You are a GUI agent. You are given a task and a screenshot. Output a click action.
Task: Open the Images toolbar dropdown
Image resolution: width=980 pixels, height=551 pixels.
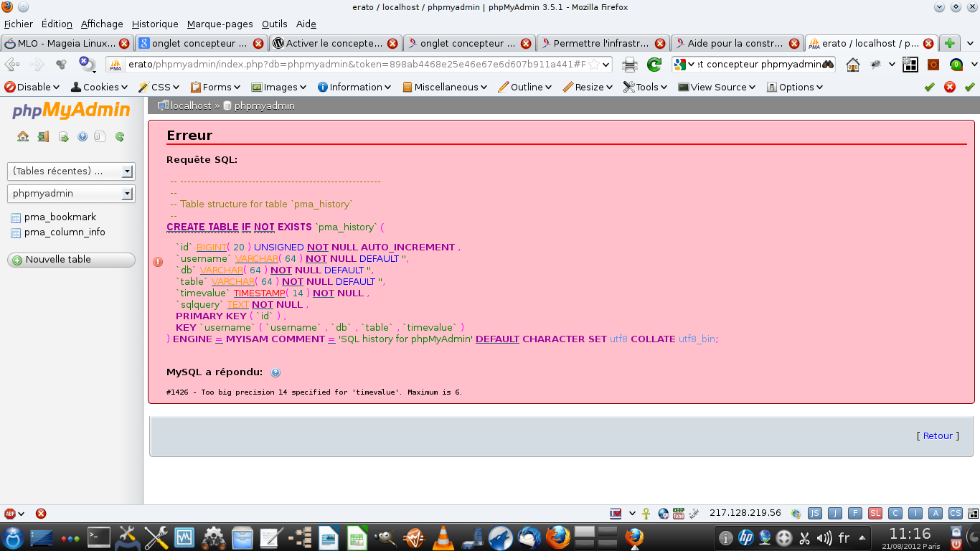(279, 87)
